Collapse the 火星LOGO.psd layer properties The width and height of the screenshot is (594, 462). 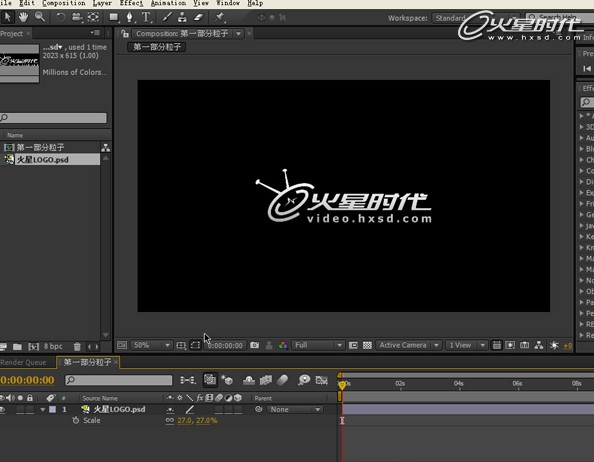coord(42,409)
